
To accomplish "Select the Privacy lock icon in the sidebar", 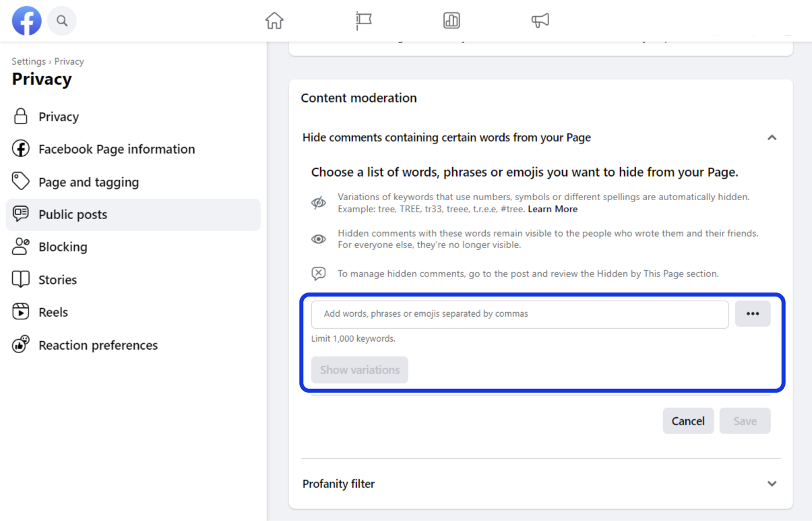I will pos(21,116).
